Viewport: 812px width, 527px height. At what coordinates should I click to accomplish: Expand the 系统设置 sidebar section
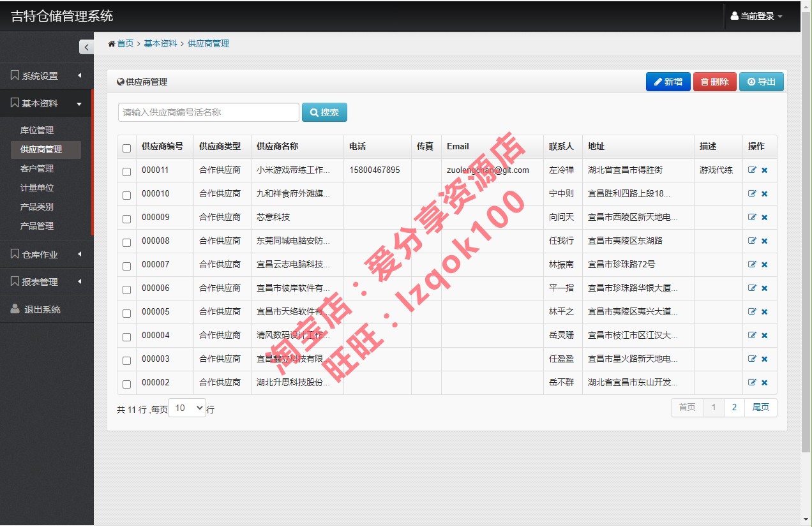(x=47, y=76)
